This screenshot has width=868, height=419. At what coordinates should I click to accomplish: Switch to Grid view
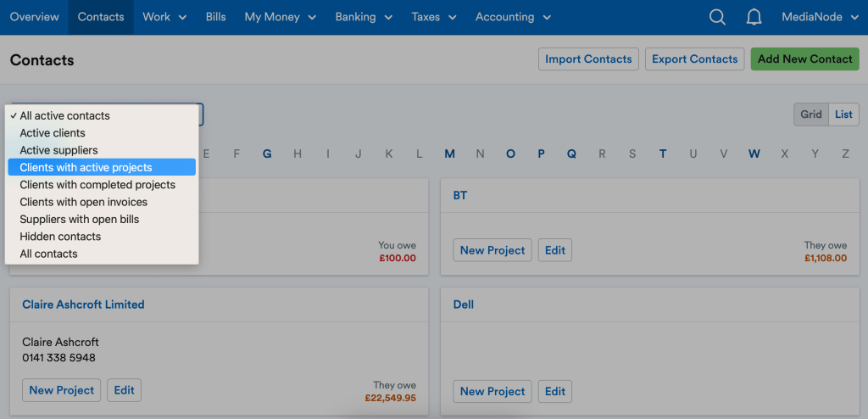pyautogui.click(x=811, y=115)
